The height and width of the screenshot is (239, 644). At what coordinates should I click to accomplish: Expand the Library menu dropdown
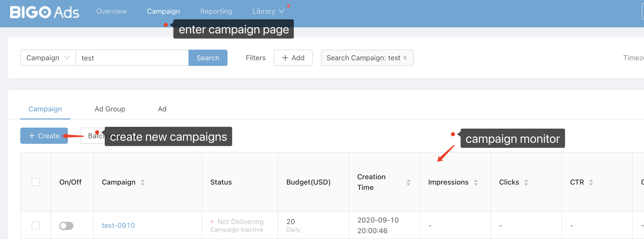click(268, 11)
